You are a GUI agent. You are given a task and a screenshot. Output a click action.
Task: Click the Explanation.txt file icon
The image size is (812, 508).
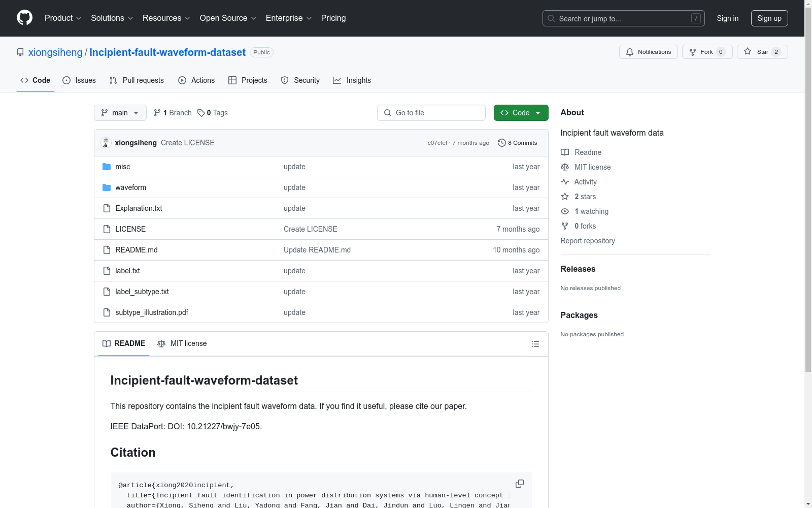107,208
